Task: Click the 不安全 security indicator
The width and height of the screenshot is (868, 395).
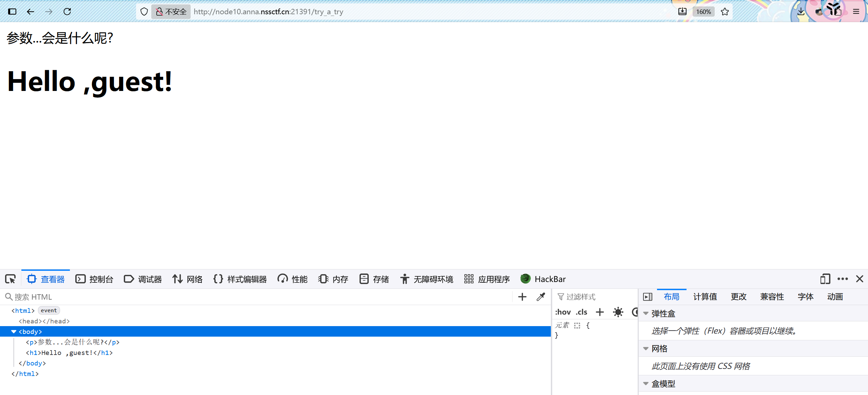Action: coord(171,12)
